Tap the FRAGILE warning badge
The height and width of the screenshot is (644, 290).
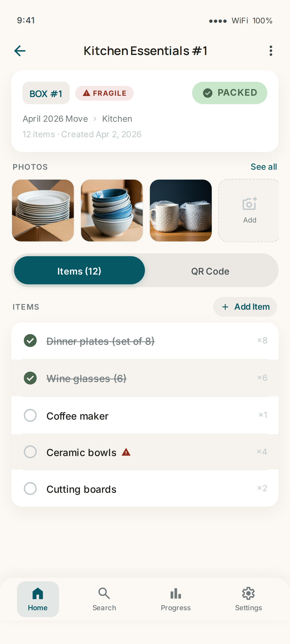coord(105,93)
